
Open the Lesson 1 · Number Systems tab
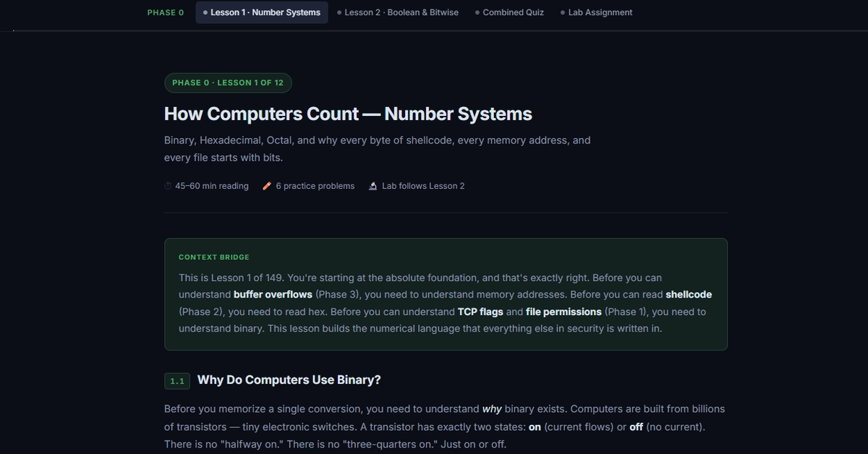coord(262,12)
